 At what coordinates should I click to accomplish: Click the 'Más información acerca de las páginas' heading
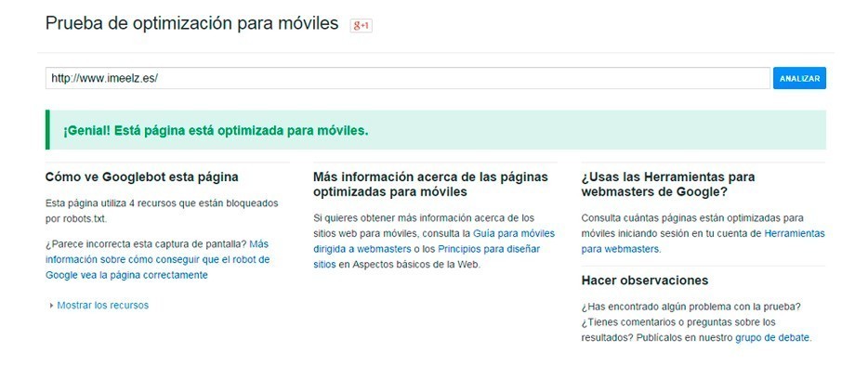(430, 184)
